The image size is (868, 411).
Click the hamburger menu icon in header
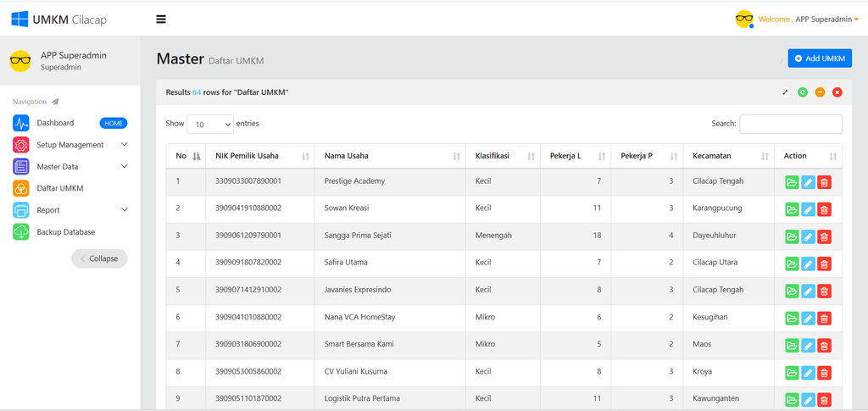pyautogui.click(x=161, y=19)
